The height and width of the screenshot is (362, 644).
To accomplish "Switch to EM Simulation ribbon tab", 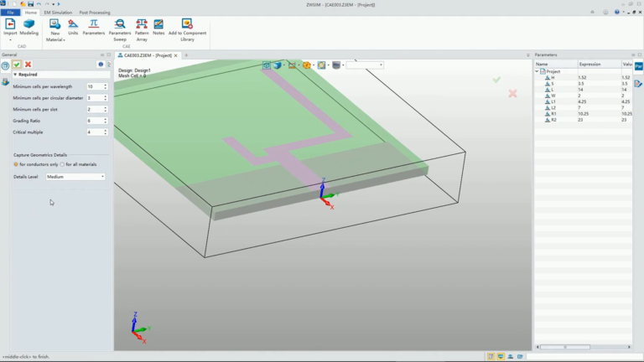I will 58,13.
